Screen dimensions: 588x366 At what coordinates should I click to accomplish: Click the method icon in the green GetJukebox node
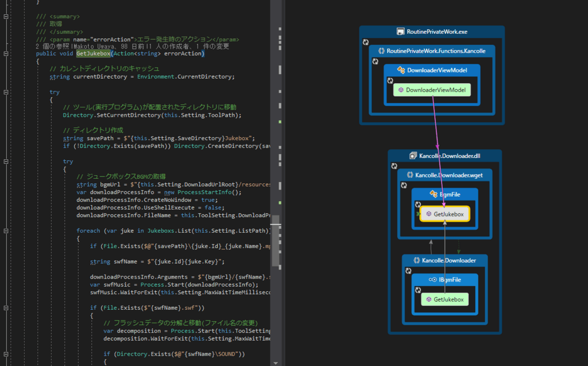pos(428,298)
